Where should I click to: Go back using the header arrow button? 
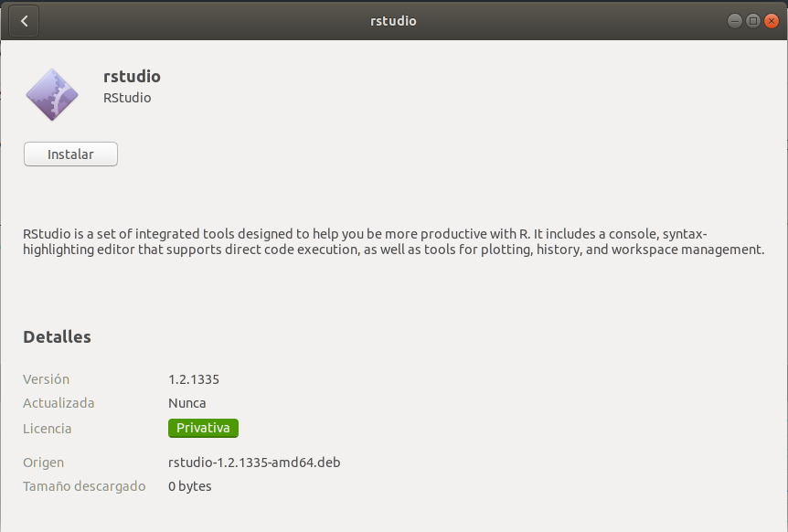click(24, 21)
